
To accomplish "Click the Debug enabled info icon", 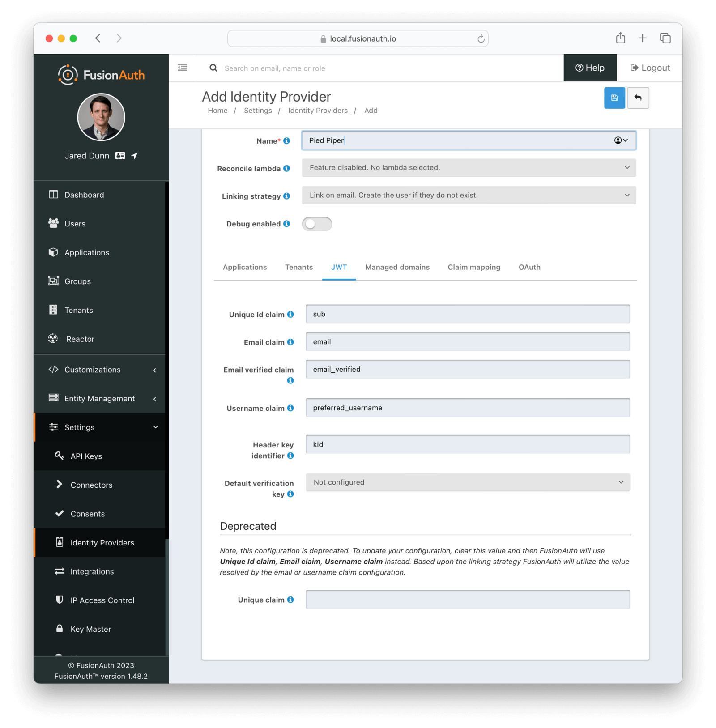I will pyautogui.click(x=286, y=224).
